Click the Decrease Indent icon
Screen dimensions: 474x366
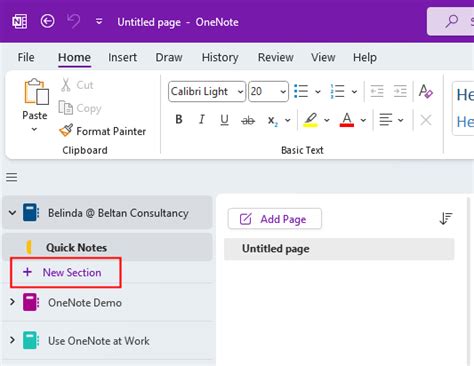point(377,91)
